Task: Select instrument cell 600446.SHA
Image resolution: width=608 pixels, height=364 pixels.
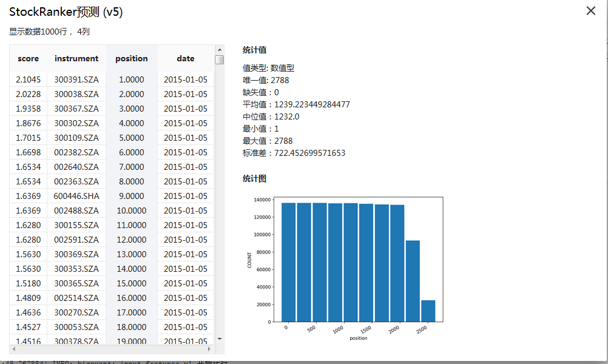Action: (76, 196)
